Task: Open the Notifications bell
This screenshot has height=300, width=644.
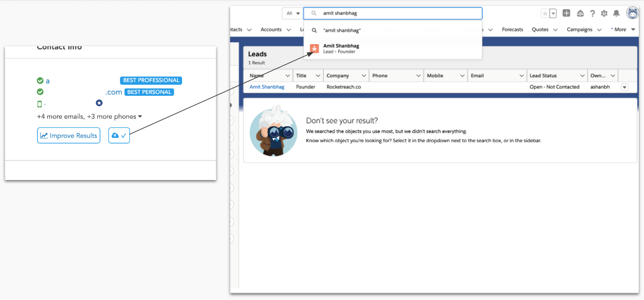Action: [616, 13]
